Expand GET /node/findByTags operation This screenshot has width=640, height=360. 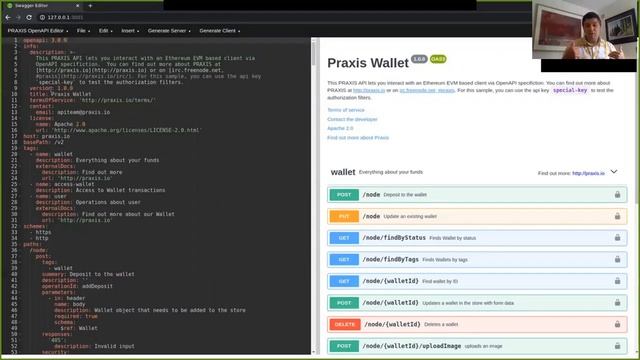click(x=477, y=260)
